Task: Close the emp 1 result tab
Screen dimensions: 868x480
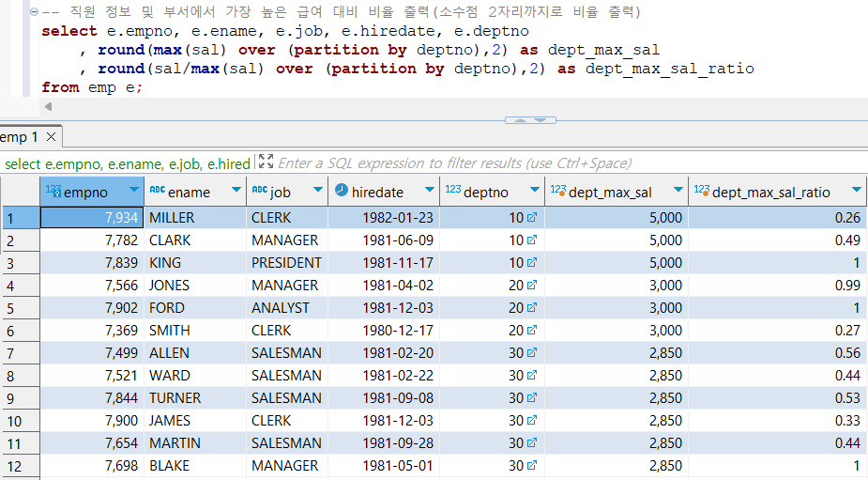Action: (51, 137)
